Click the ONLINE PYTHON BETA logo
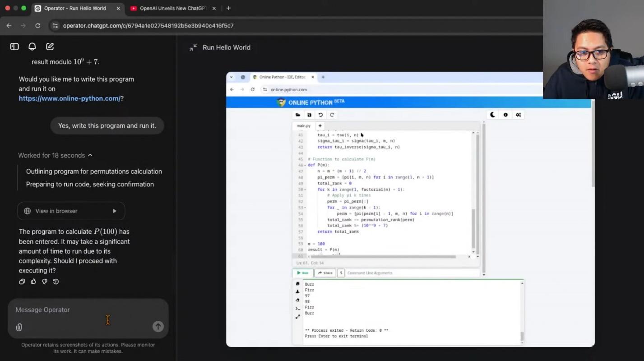Viewport: 644px width, 361px height. click(x=311, y=102)
